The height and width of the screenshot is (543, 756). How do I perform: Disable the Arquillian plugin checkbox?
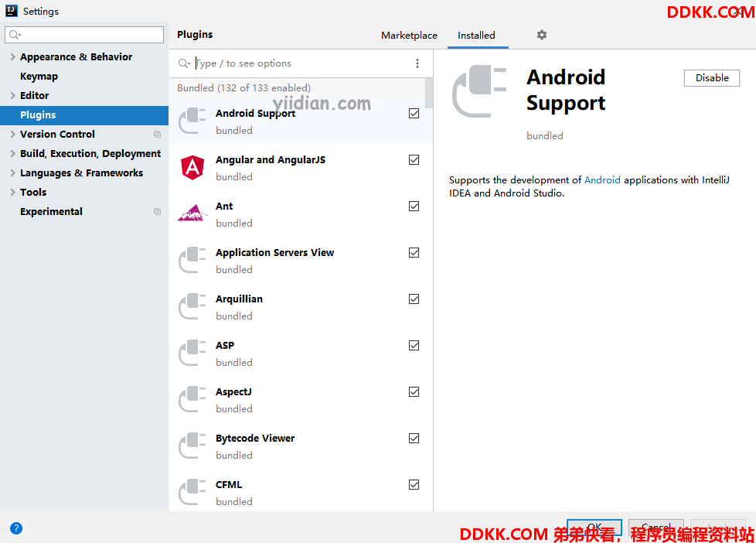pyautogui.click(x=414, y=299)
